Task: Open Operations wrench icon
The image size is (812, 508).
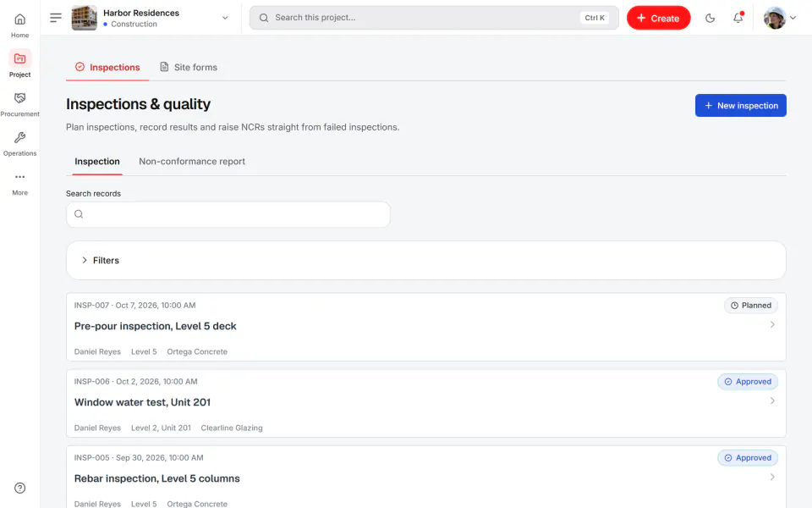Action: coord(19,137)
